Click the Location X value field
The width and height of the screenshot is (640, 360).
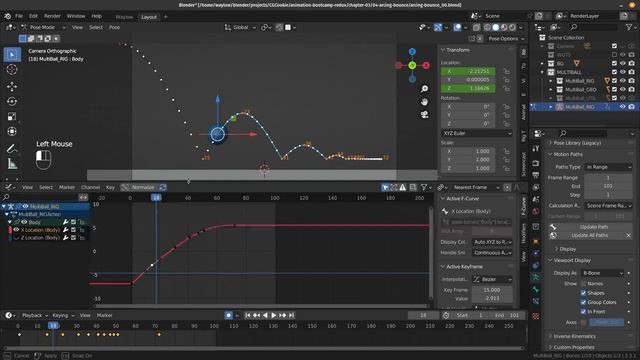point(468,71)
